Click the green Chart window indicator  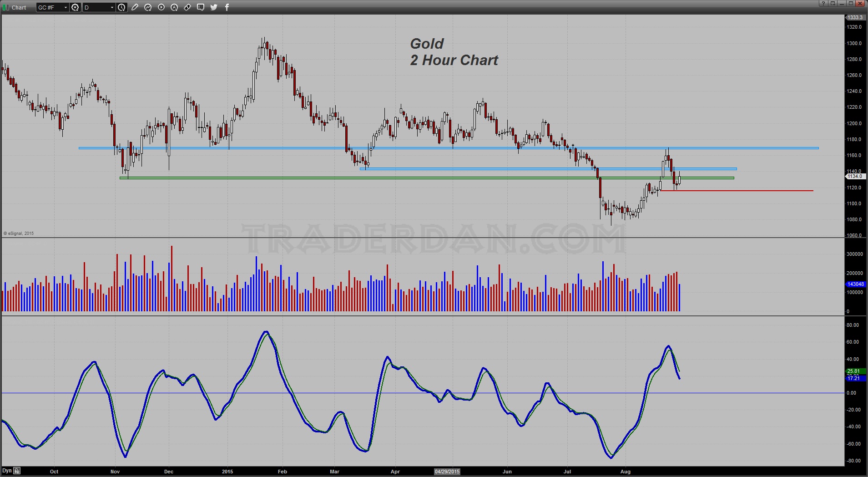[5, 7]
